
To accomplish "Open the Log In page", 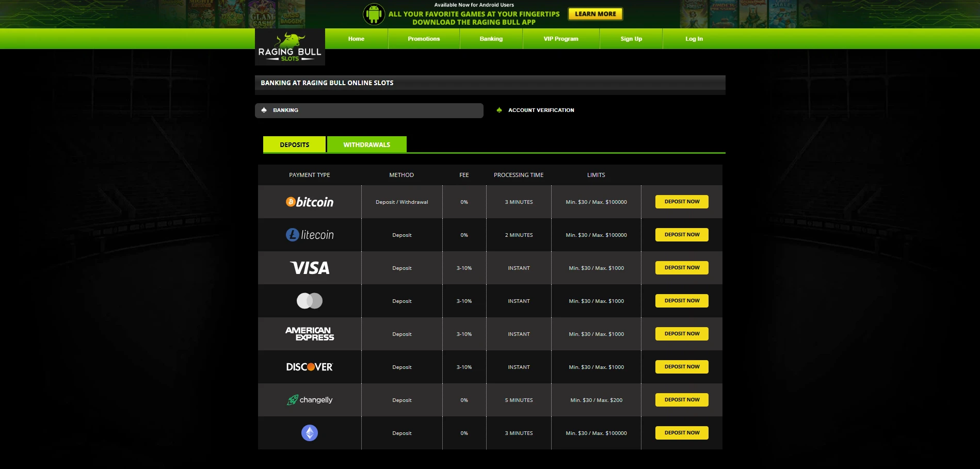I will point(694,39).
